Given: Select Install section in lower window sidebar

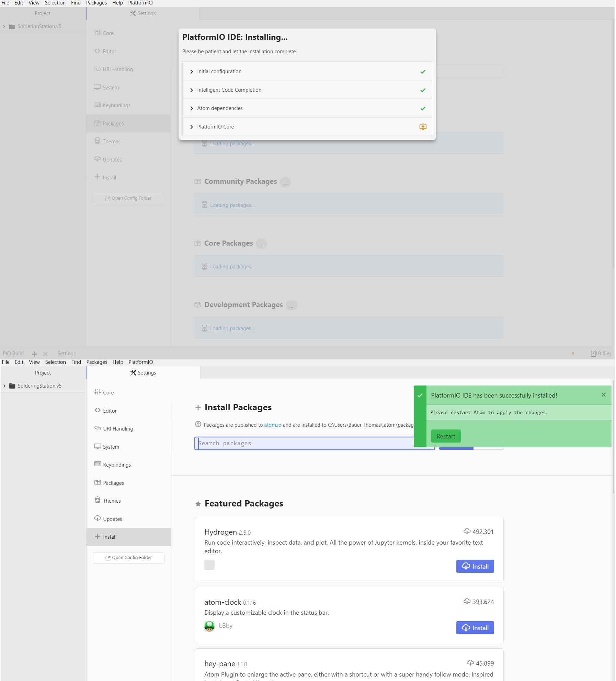Looking at the screenshot, I should coord(129,537).
